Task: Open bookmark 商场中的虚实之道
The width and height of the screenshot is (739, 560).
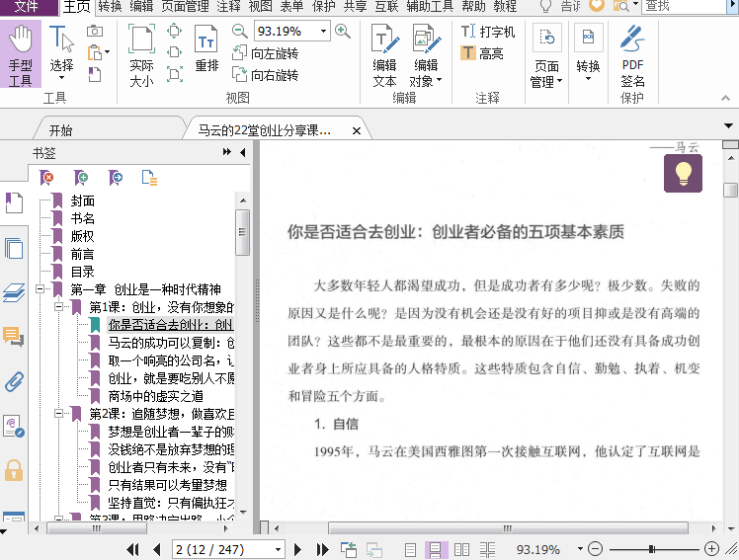Action: [156, 396]
